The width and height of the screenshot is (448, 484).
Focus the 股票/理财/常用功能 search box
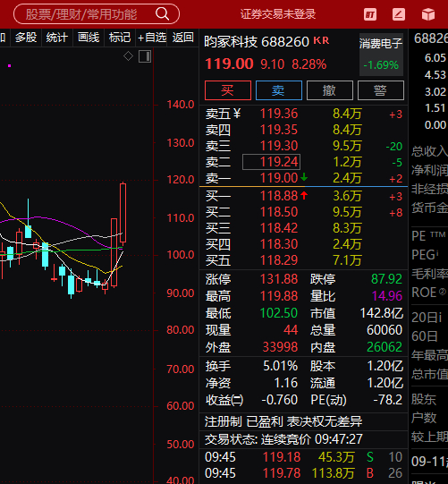[x=97, y=14]
